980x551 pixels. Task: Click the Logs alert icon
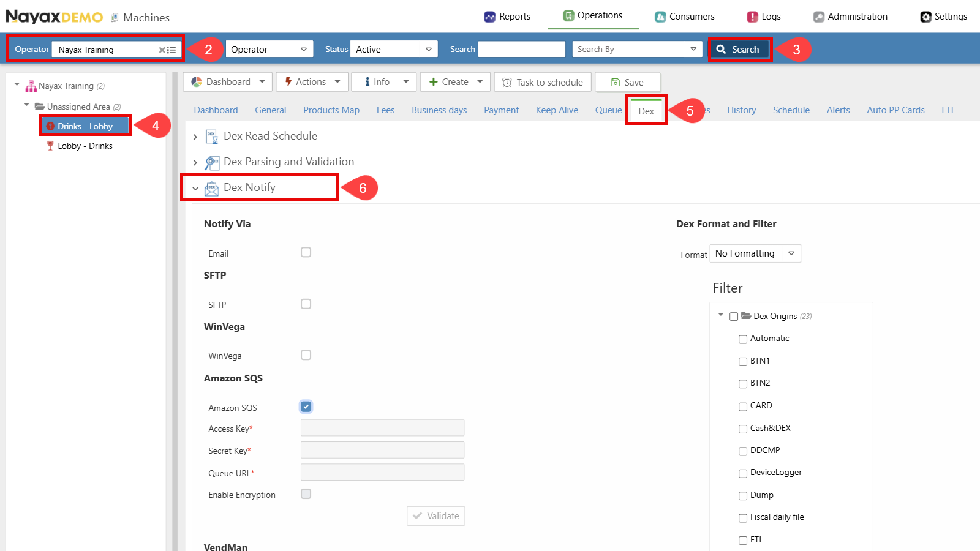[x=753, y=17]
